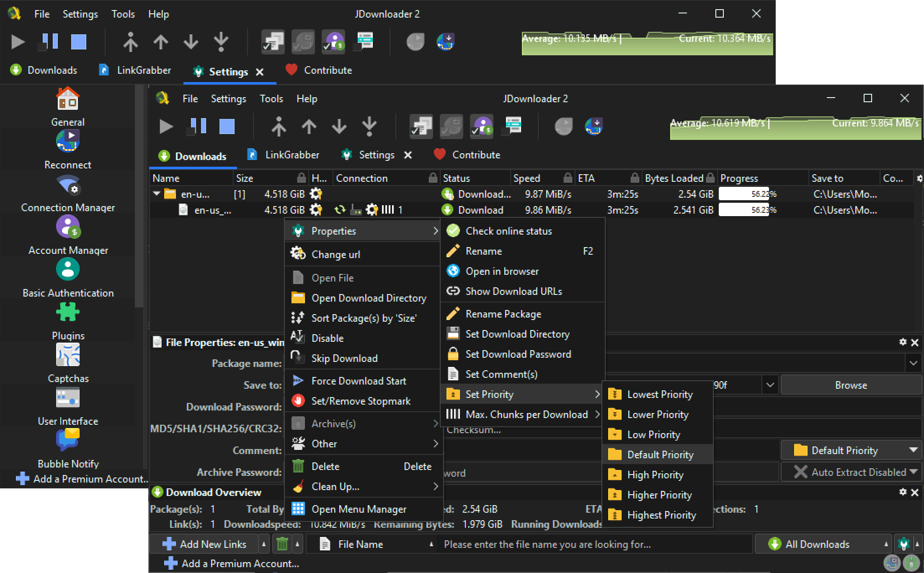This screenshot has width=924, height=573.
Task: Toggle Auto Reconnect in front toolbar
Action: 452,126
